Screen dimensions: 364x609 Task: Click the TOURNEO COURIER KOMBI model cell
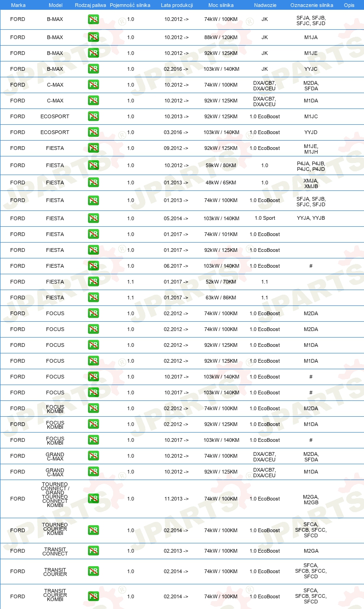(55, 529)
